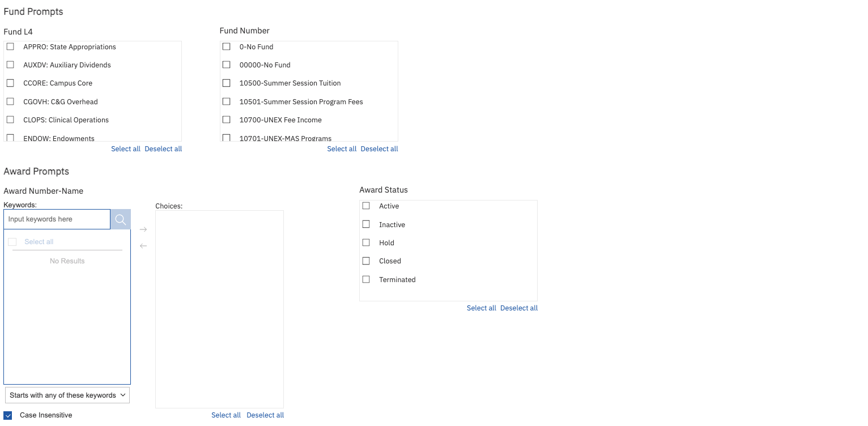Check the "CLOPS: Clinical Operations" fund
Image resolution: width=868 pixels, height=426 pixels.
point(10,120)
